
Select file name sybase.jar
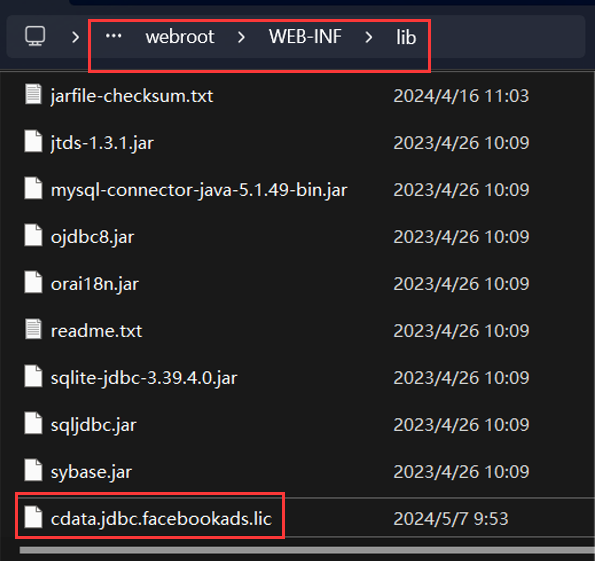pyautogui.click(x=91, y=472)
